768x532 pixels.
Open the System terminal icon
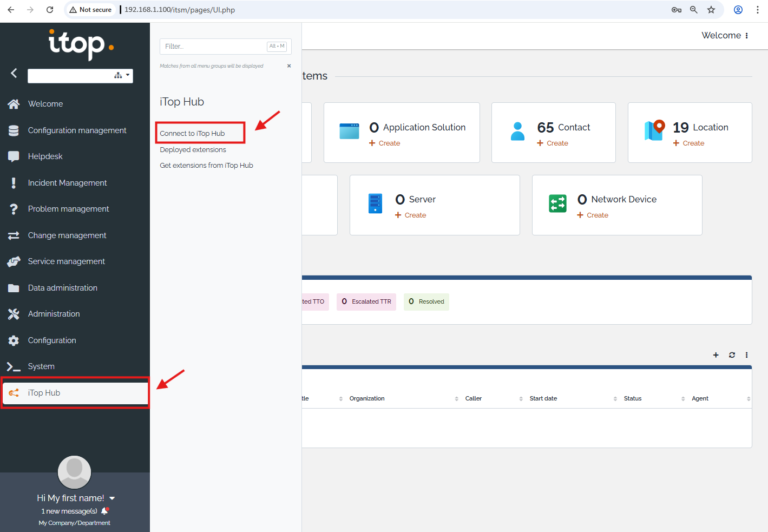pyautogui.click(x=14, y=366)
